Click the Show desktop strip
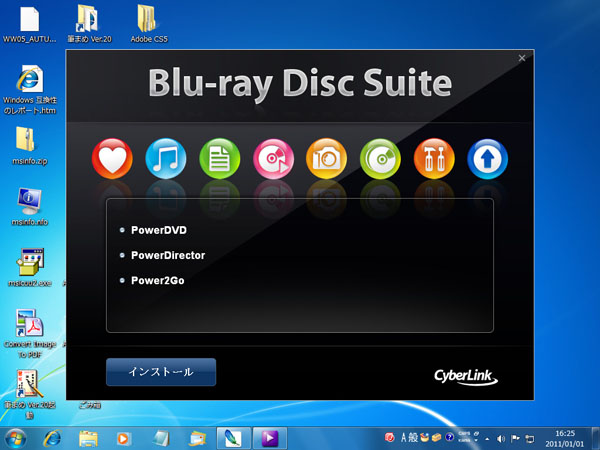 click(596, 439)
